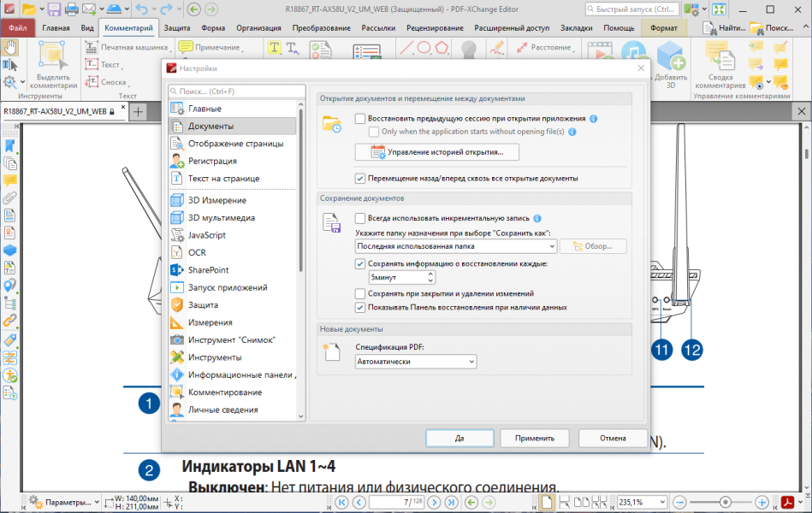The height and width of the screenshot is (513, 812).
Task: Click the Sticky Note (Примечание) icon
Action: [x=186, y=47]
